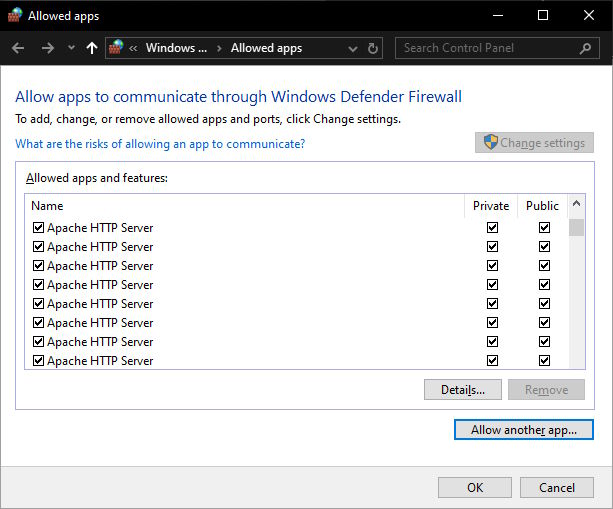Toggle Private checkbox in sixth Apache row
613x509 pixels.
coord(492,323)
